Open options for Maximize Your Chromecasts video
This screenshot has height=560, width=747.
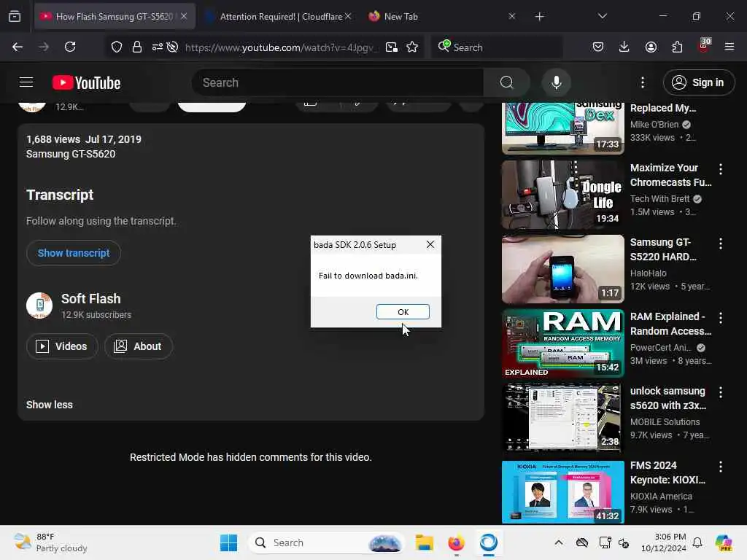(x=720, y=168)
